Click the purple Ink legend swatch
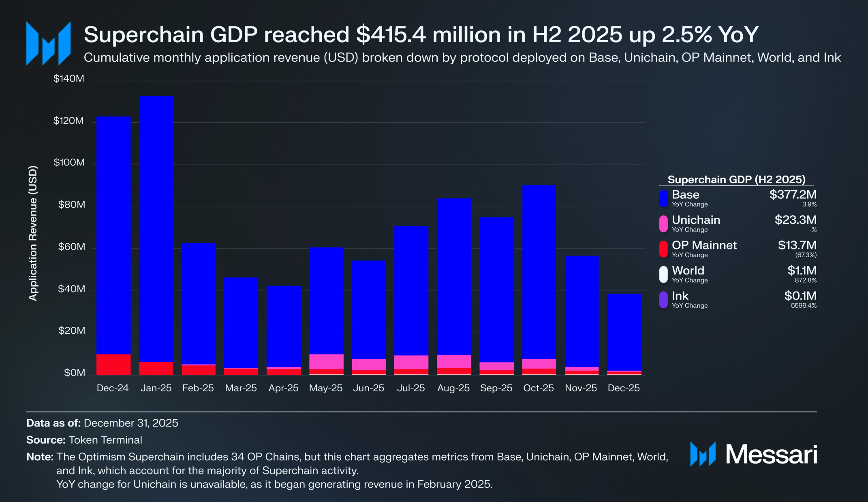Image resolution: width=868 pixels, height=502 pixels. (663, 300)
